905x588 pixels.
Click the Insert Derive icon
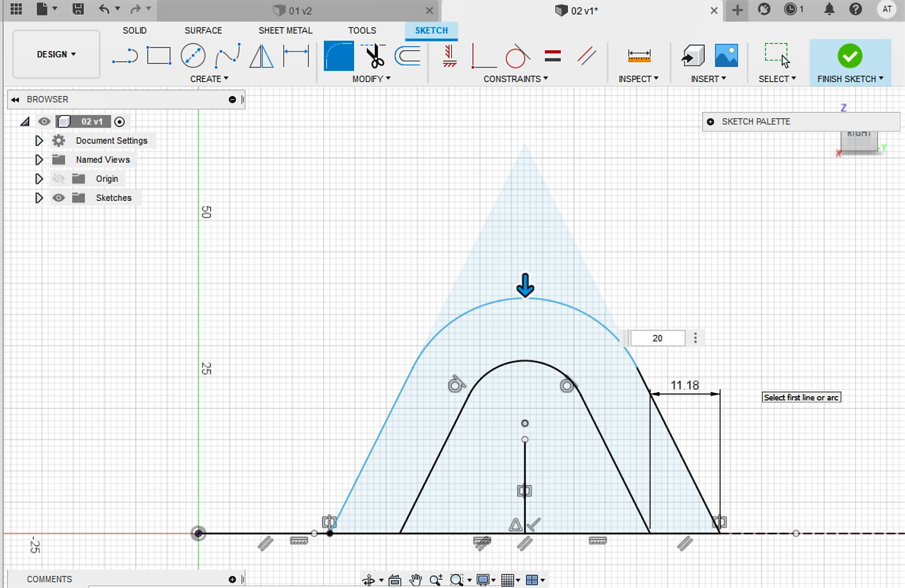(693, 56)
